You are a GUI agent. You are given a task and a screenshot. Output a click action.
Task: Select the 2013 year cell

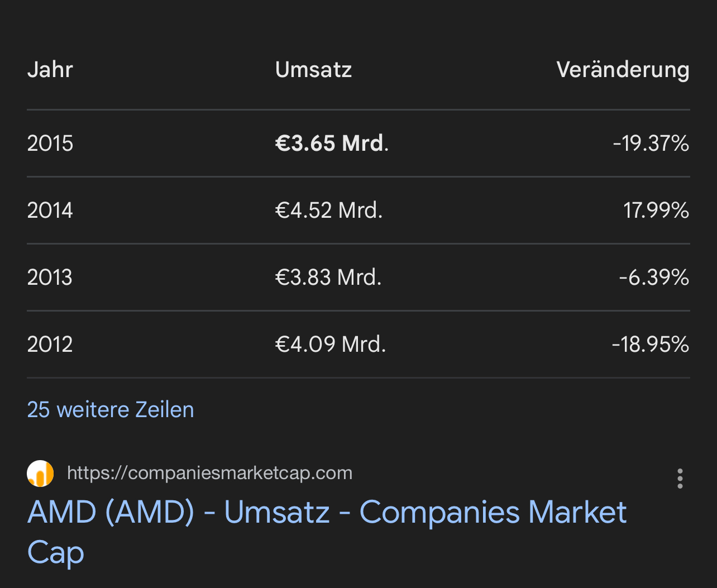coord(50,278)
